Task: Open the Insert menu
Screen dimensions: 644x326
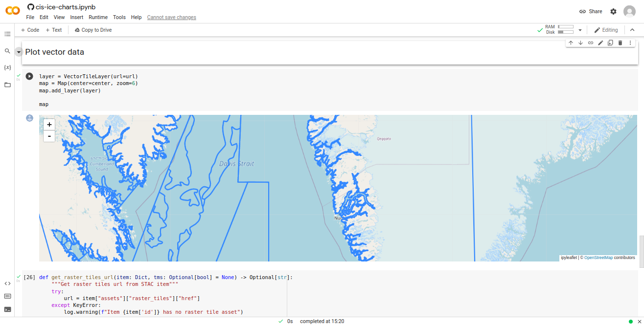Action: coord(77,17)
